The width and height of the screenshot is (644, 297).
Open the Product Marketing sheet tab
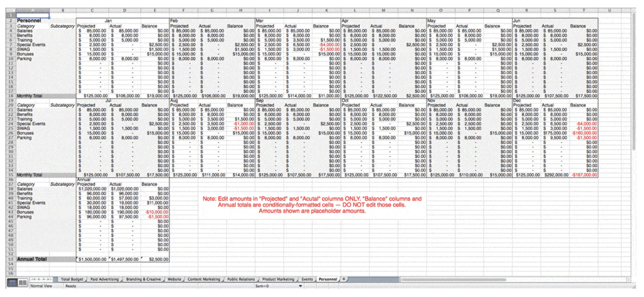[278, 280]
